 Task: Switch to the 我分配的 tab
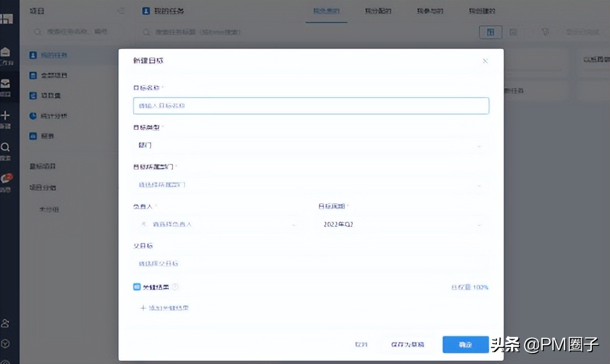tap(378, 11)
